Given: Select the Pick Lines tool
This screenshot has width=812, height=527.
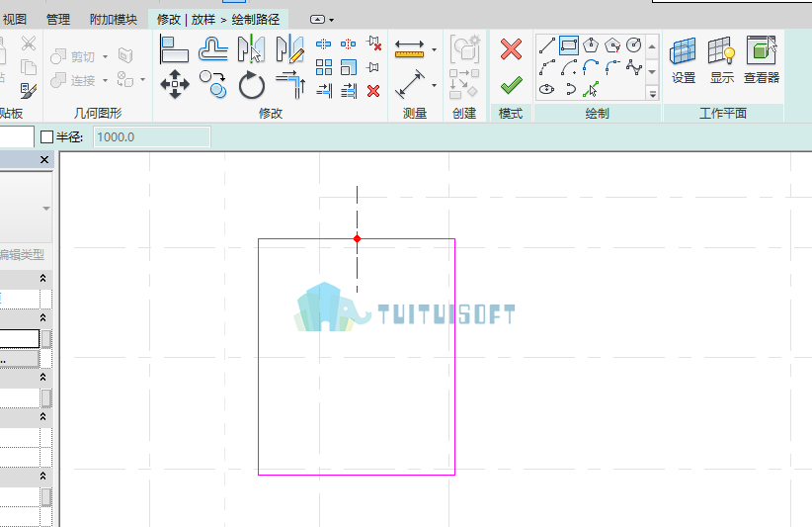Looking at the screenshot, I should tap(591, 89).
